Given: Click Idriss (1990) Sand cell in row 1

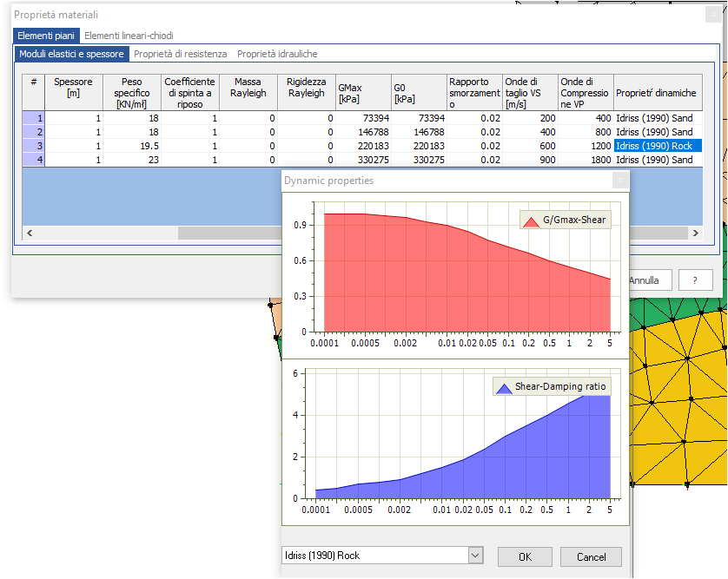Looking at the screenshot, I should (658, 118).
